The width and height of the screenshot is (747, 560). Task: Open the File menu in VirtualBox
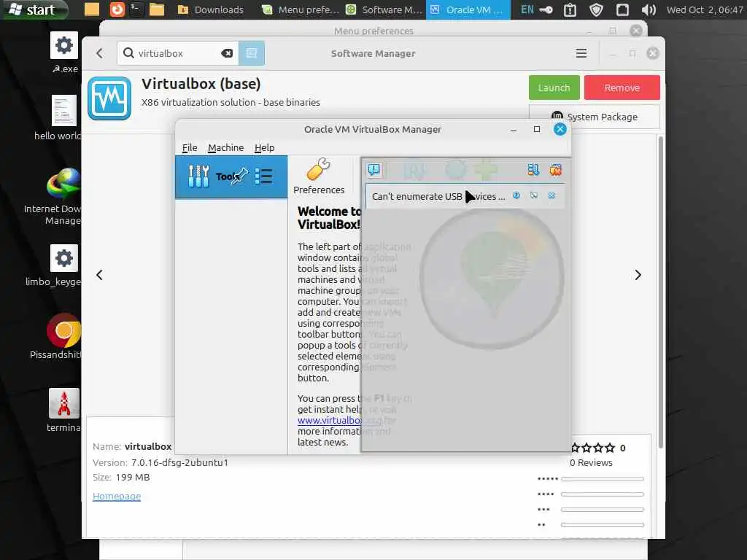tap(190, 147)
